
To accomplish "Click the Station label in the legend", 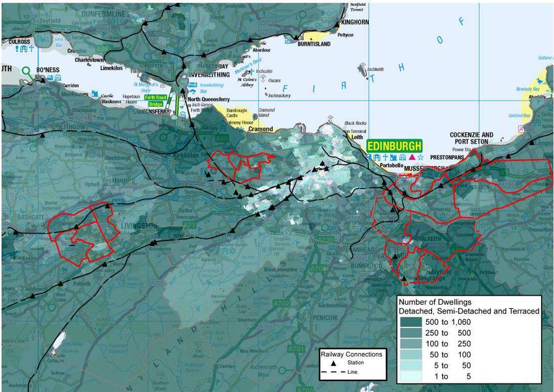I will coord(355,363).
